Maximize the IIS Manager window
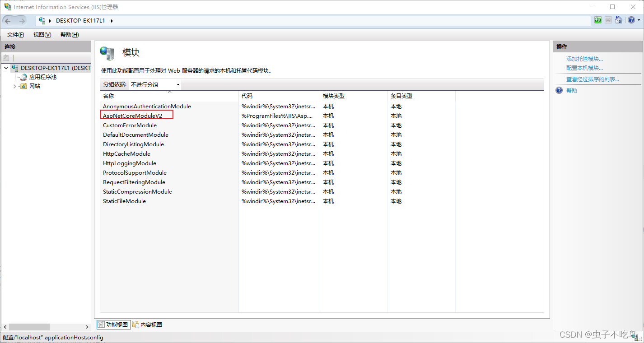Viewport: 644px width, 343px height. (x=612, y=7)
